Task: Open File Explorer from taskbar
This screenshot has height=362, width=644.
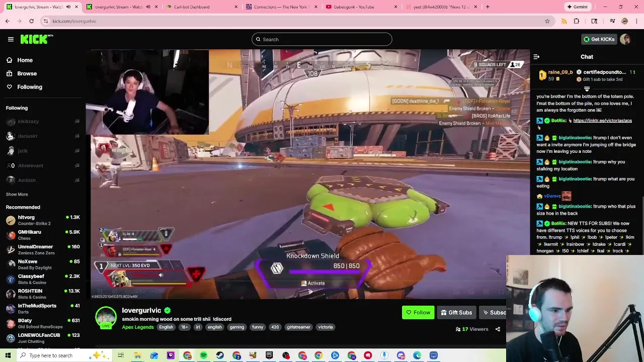Action: pos(137,355)
